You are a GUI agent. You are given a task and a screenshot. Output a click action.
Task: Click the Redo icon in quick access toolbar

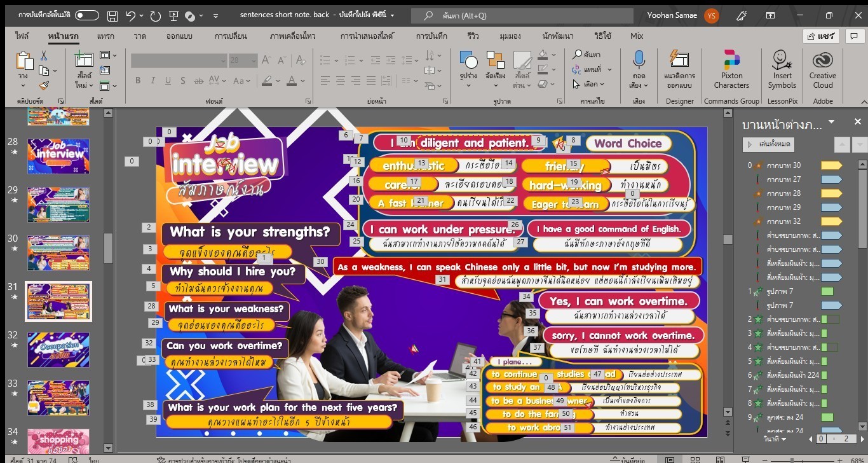156,15
